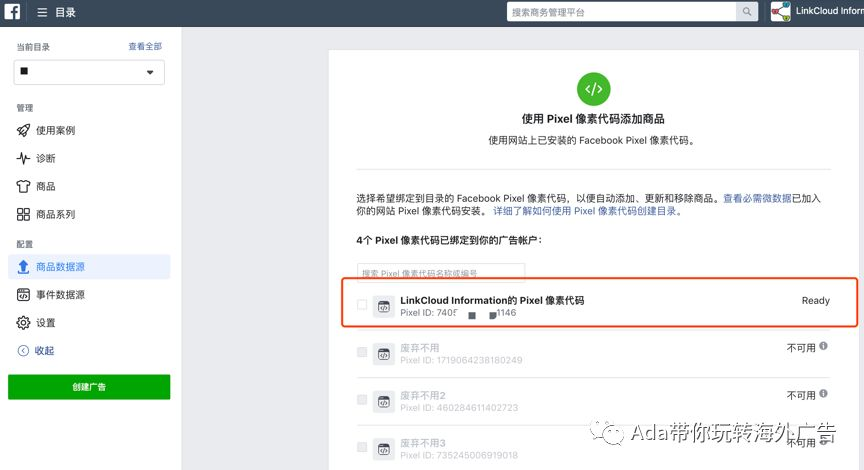Image resolution: width=864 pixels, height=470 pixels.
Task: Click Pixel ID 460284611402723 text
Action: (x=459, y=408)
